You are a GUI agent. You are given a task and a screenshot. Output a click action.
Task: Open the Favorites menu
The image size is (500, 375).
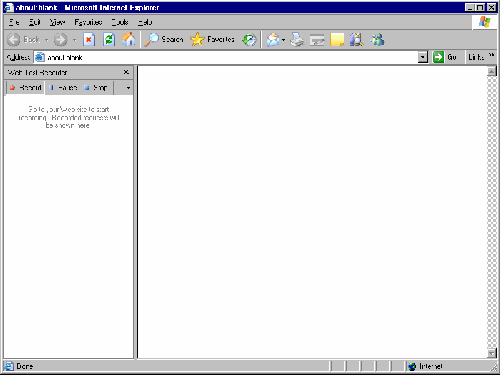(x=88, y=22)
